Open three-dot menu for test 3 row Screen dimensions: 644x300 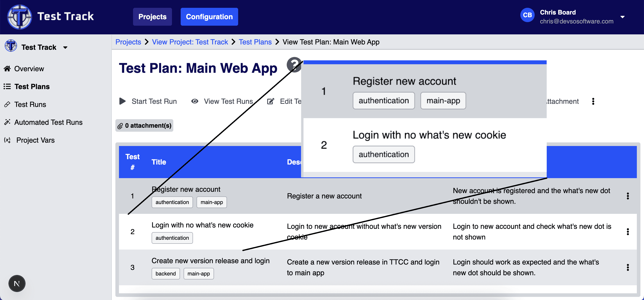pos(627,267)
